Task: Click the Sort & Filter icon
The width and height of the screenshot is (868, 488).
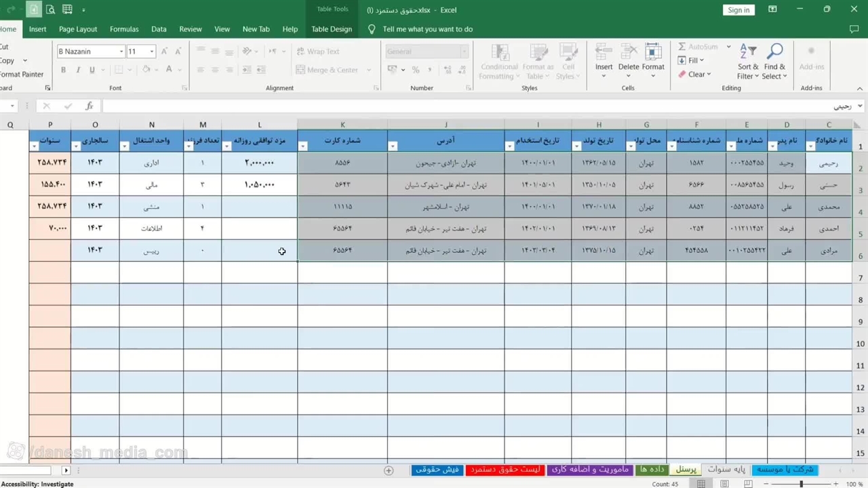Action: point(748,53)
